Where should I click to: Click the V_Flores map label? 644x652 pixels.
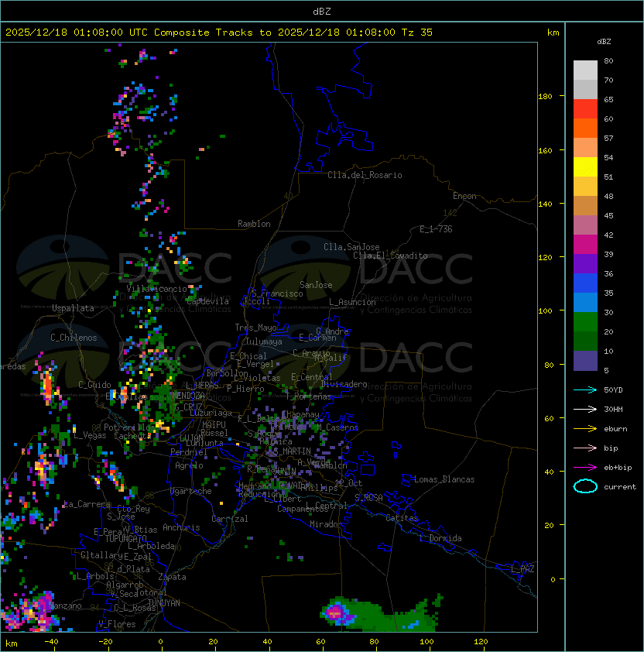pos(117,624)
